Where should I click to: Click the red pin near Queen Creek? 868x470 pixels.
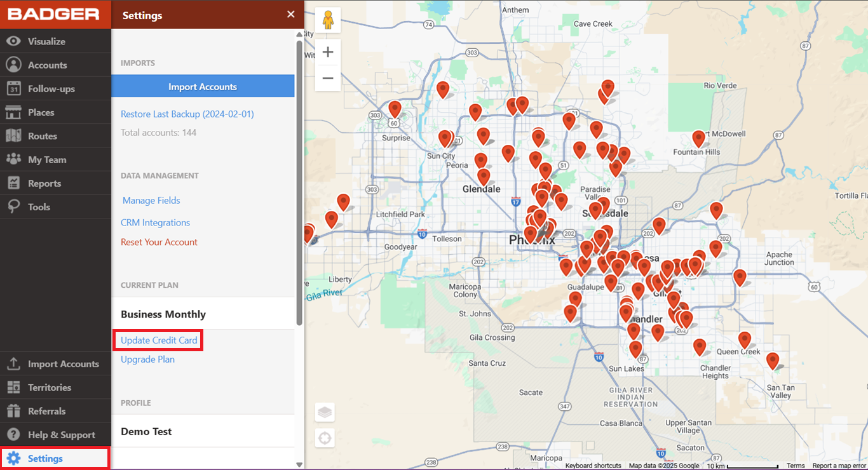pyautogui.click(x=744, y=340)
